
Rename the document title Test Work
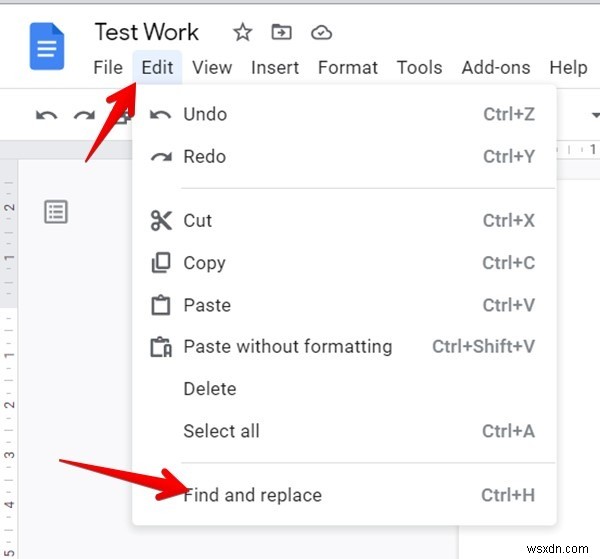click(x=146, y=32)
